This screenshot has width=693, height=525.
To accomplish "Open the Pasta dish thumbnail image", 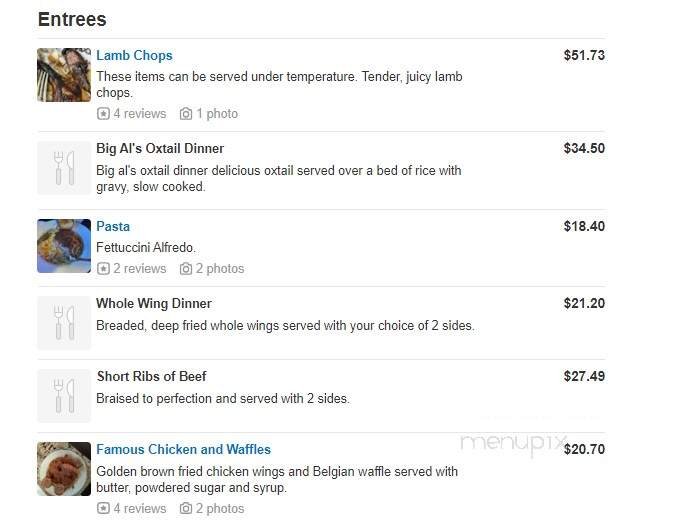I will (x=64, y=246).
